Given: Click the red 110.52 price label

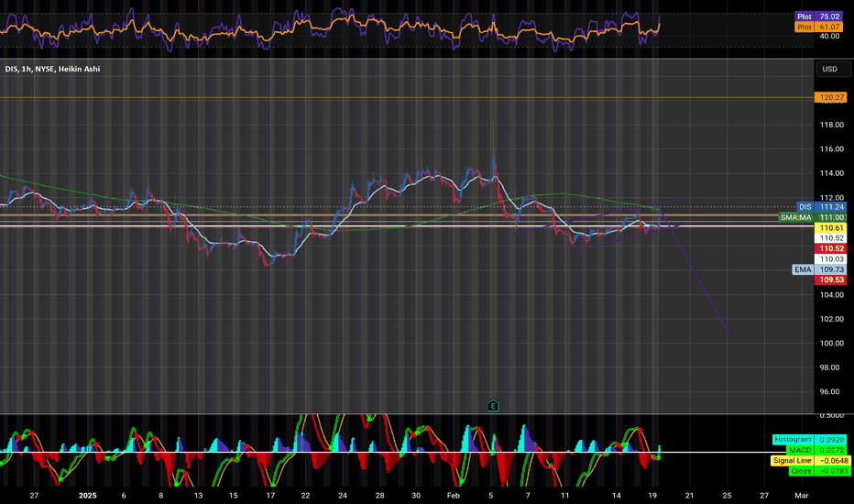Looking at the screenshot, I should point(830,248).
